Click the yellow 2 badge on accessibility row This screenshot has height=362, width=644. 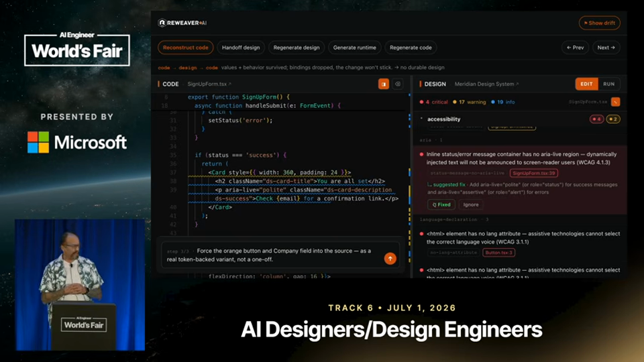(x=613, y=119)
